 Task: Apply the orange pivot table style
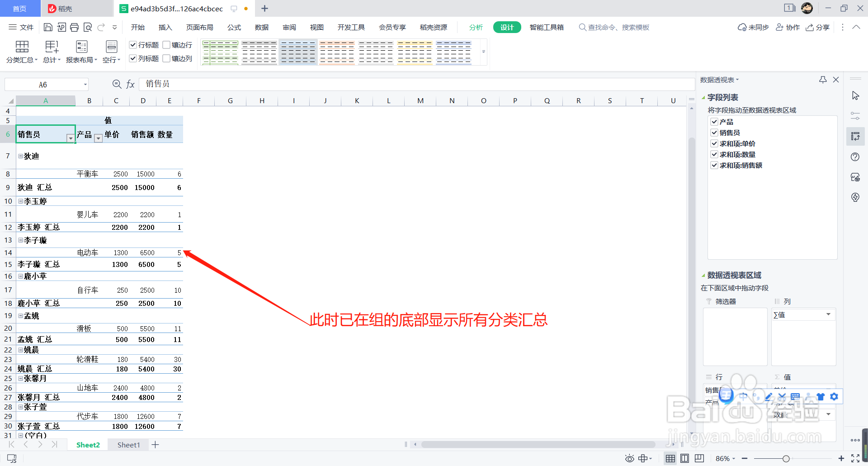pyautogui.click(x=337, y=52)
